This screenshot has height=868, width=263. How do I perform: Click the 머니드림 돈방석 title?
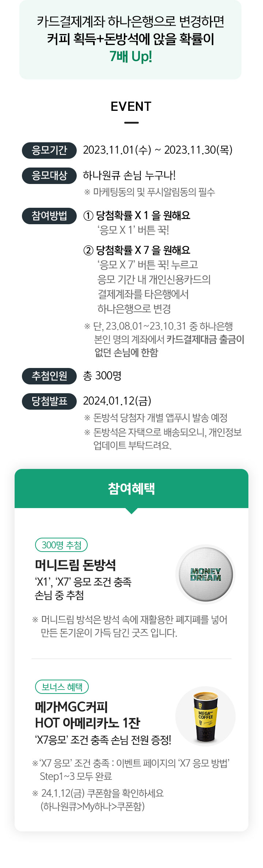(x=76, y=565)
